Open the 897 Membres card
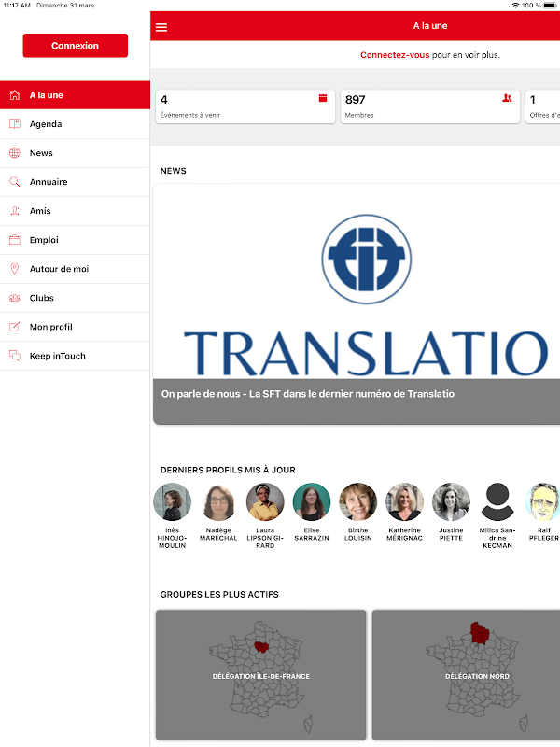Viewport: 560px width, 747px height. (430, 106)
